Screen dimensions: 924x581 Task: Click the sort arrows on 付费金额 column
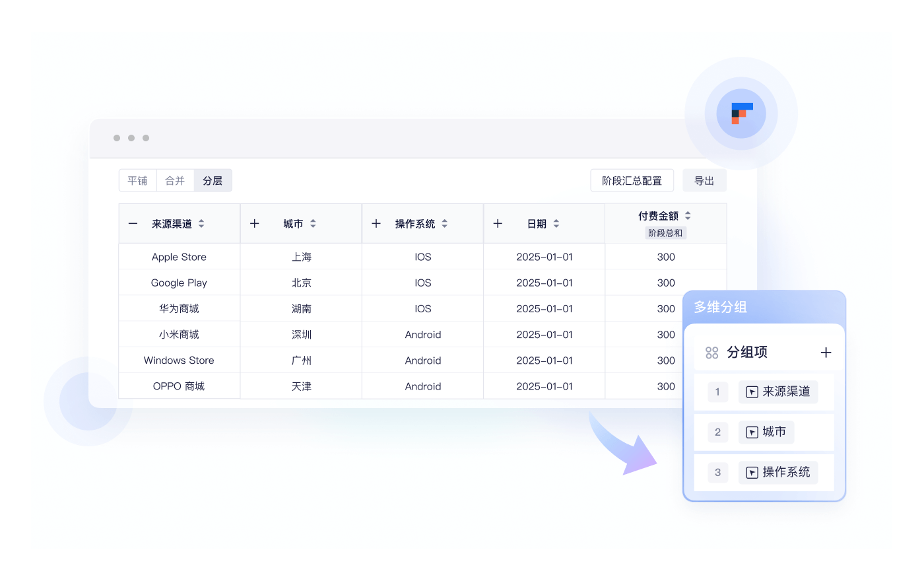point(688,216)
